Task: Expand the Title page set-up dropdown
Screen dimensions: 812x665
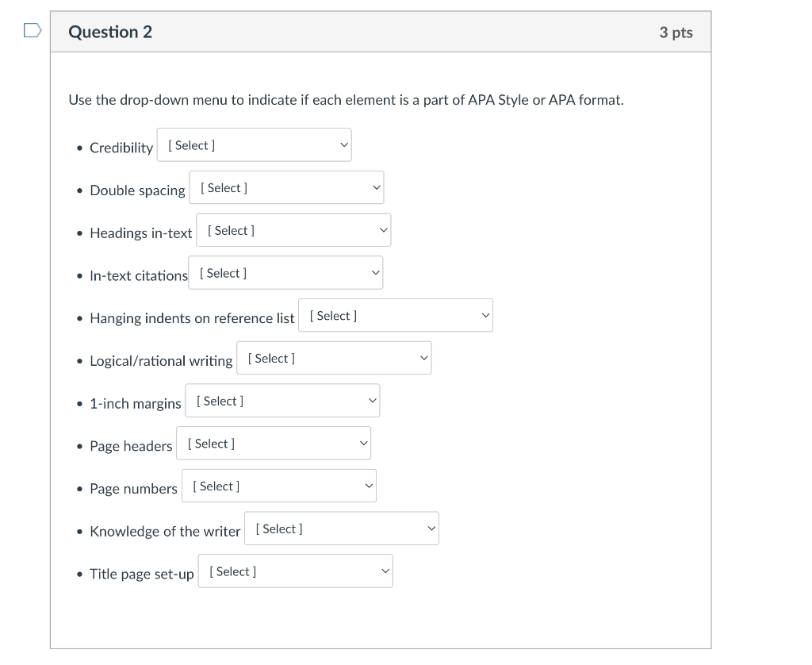Action: (x=296, y=571)
